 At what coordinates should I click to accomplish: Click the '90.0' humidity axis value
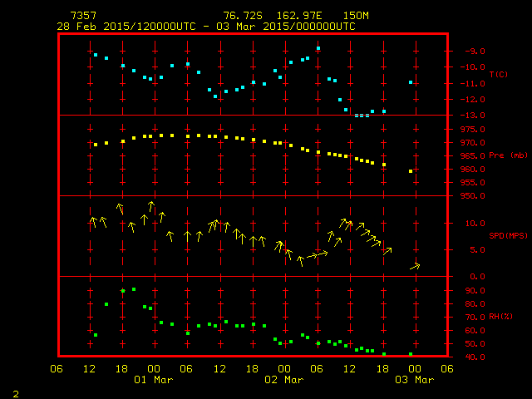point(475,291)
